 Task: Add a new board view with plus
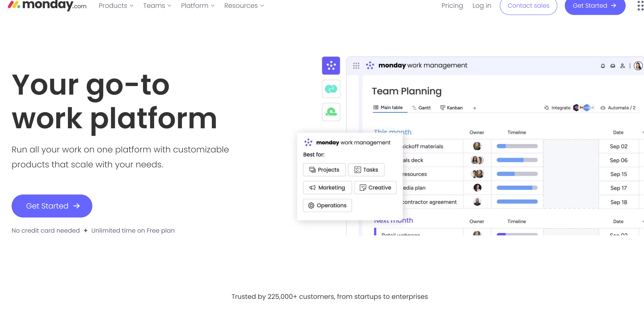pos(475,108)
